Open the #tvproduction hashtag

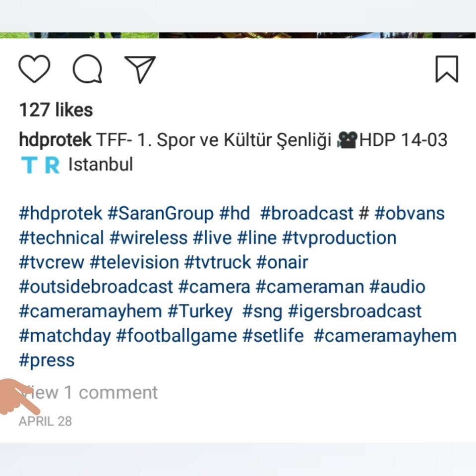point(339,238)
